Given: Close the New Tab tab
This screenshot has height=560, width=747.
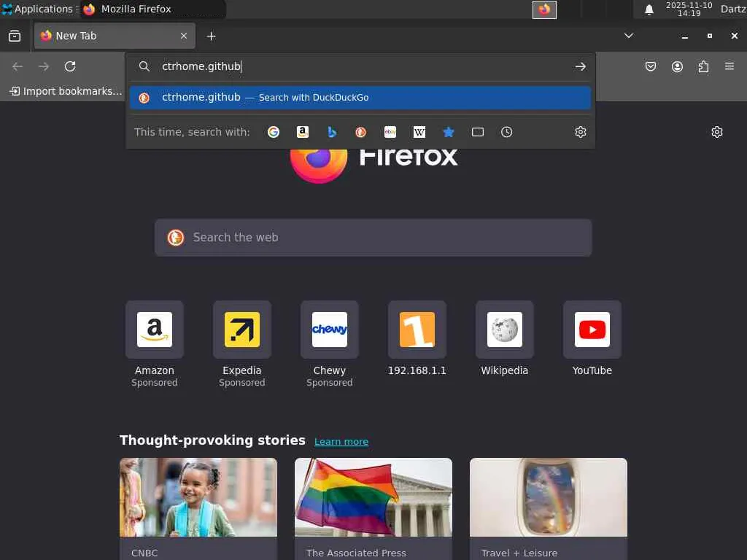Looking at the screenshot, I should [x=184, y=36].
